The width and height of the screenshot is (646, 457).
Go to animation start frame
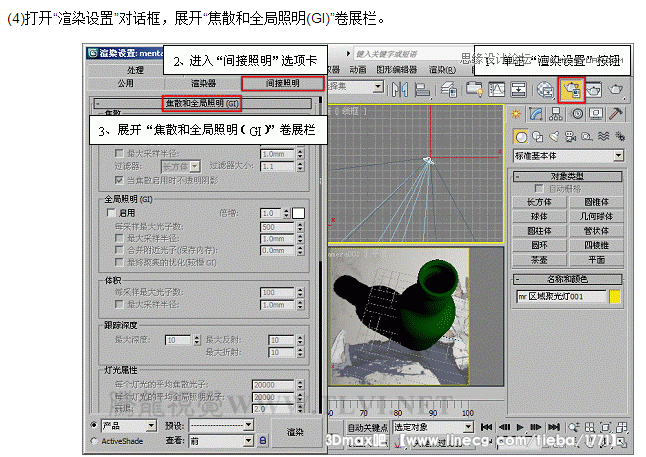(x=487, y=427)
